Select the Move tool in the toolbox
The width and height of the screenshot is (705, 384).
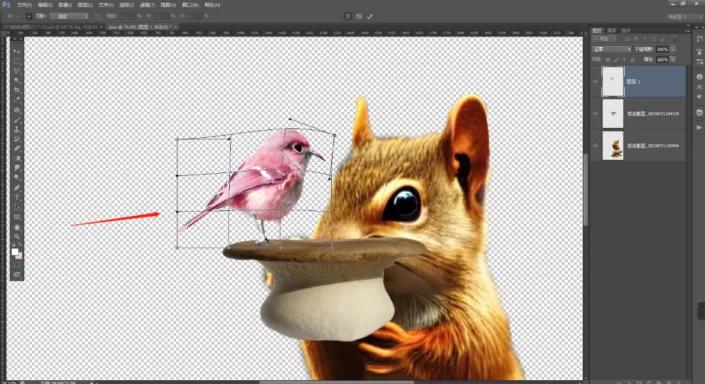(x=17, y=51)
